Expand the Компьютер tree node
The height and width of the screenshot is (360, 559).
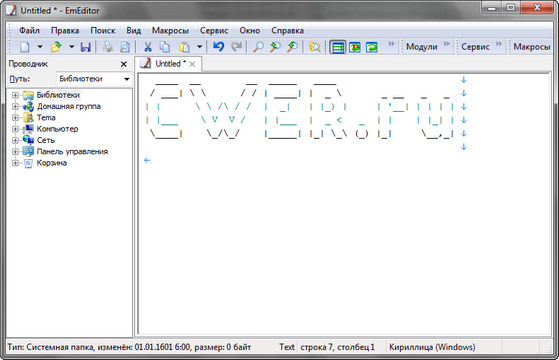(x=15, y=129)
